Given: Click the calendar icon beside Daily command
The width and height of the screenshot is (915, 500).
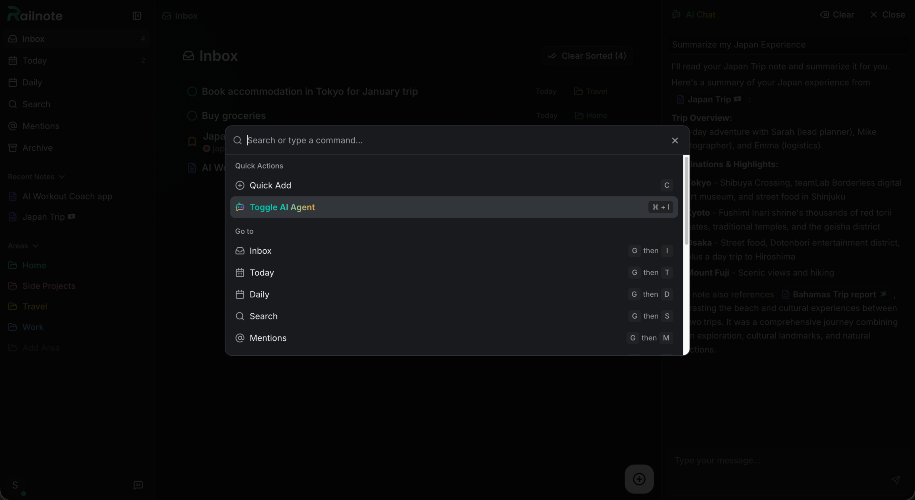Looking at the screenshot, I should (239, 295).
